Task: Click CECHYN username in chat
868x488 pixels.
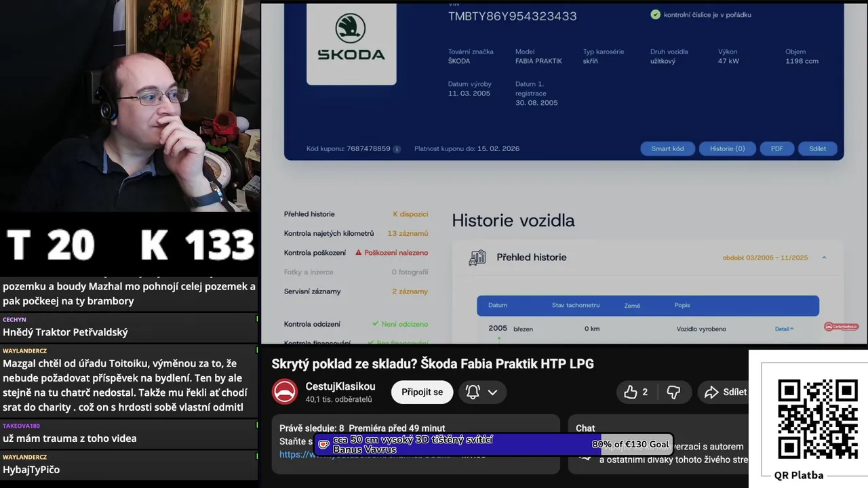Action: (x=14, y=319)
